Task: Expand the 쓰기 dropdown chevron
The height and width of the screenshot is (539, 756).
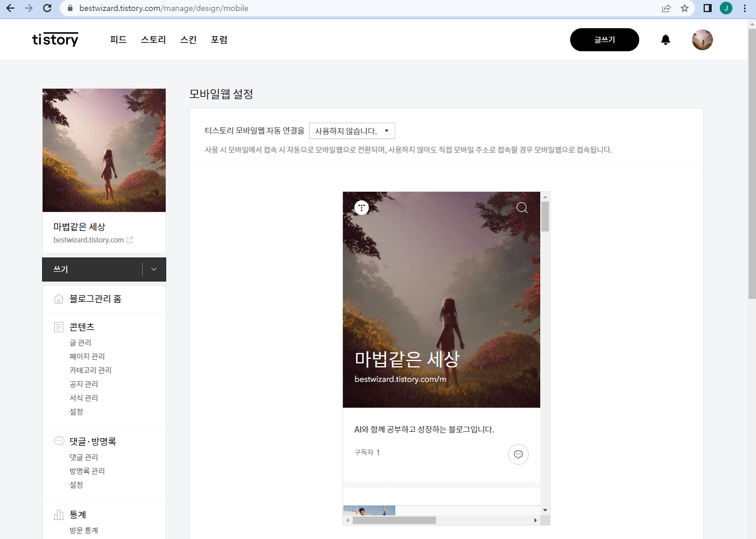Action: pos(154,269)
